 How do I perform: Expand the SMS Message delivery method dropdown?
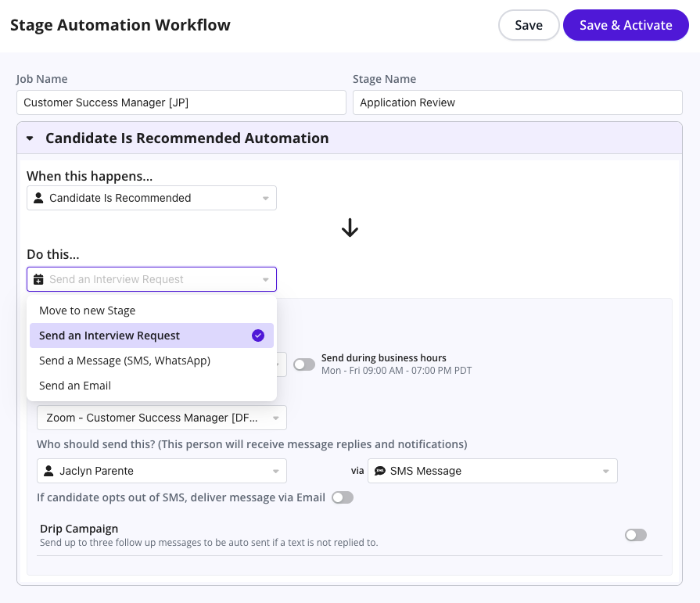coord(492,471)
